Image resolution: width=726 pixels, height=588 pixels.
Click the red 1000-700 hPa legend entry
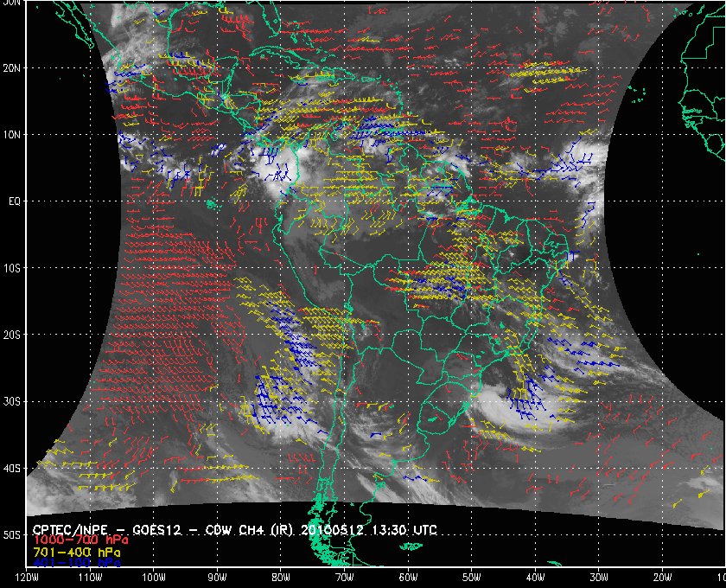point(80,540)
